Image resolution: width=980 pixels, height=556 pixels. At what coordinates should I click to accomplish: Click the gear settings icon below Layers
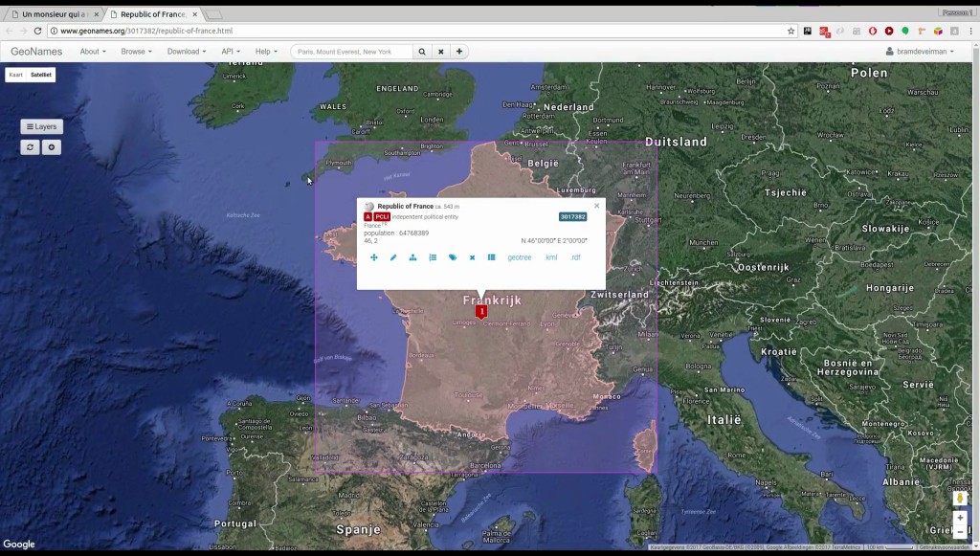(52, 147)
